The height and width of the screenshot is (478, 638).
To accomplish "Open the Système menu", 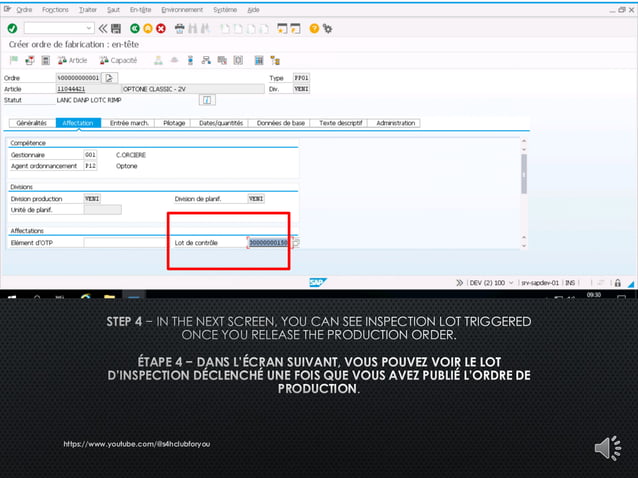I will click(x=225, y=10).
